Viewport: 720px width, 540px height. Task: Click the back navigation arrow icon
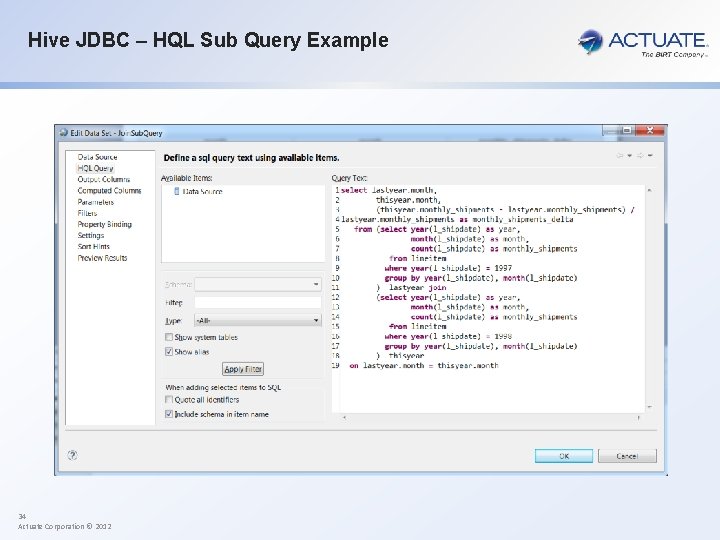click(x=619, y=156)
